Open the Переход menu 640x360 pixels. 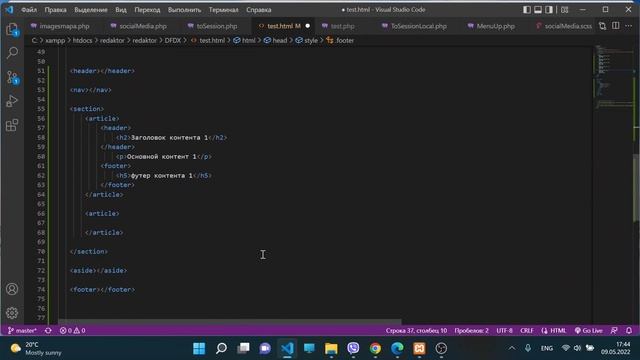click(147, 9)
